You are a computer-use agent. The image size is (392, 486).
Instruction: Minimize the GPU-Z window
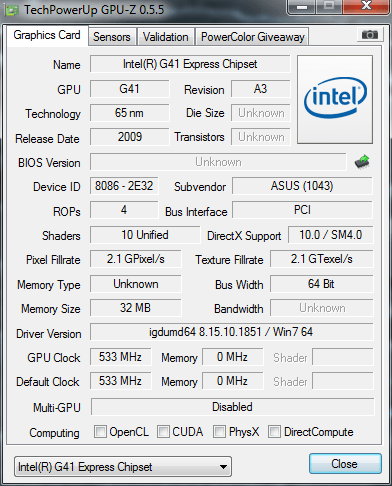click(302, 7)
